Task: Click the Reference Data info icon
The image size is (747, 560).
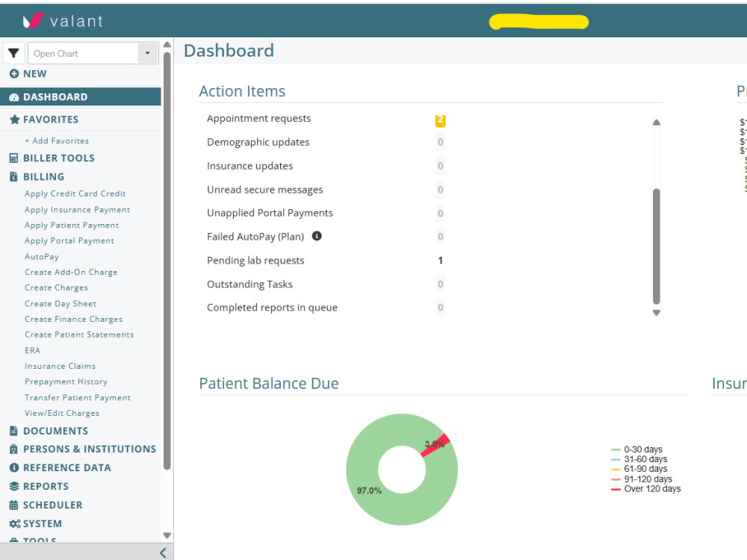Action: click(13, 467)
